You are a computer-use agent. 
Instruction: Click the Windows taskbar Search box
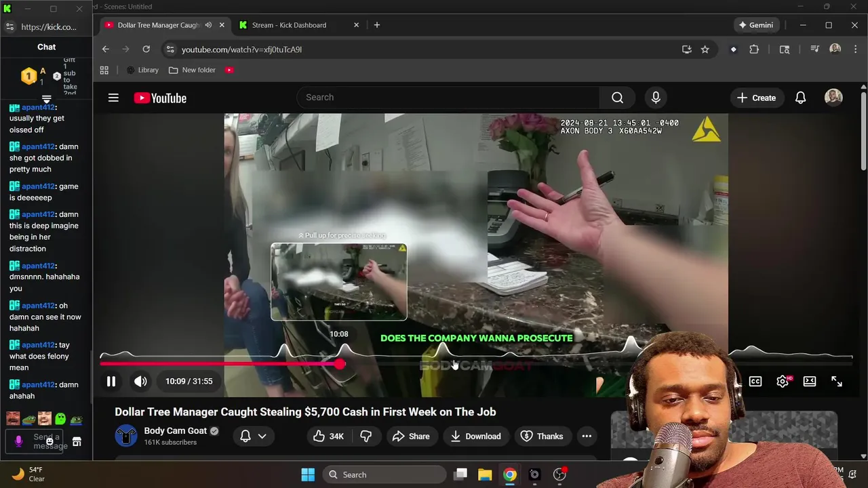click(x=385, y=474)
